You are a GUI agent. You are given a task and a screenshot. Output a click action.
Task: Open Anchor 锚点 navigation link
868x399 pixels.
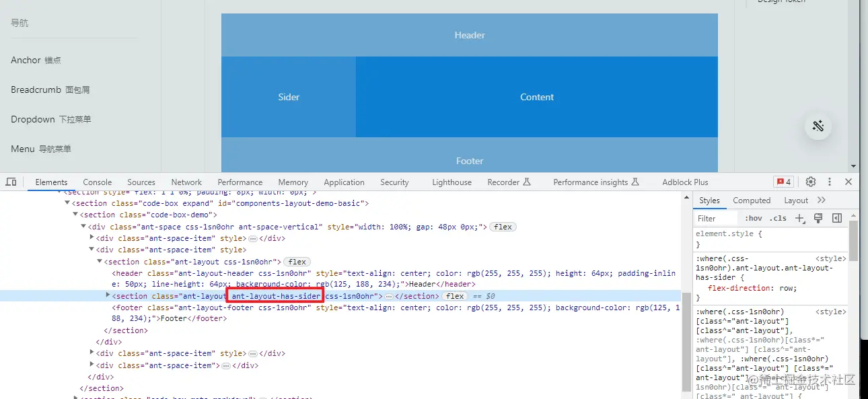36,60
